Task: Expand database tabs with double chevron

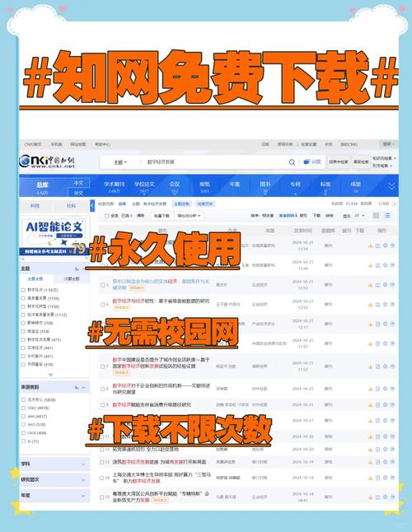Action: point(391,186)
